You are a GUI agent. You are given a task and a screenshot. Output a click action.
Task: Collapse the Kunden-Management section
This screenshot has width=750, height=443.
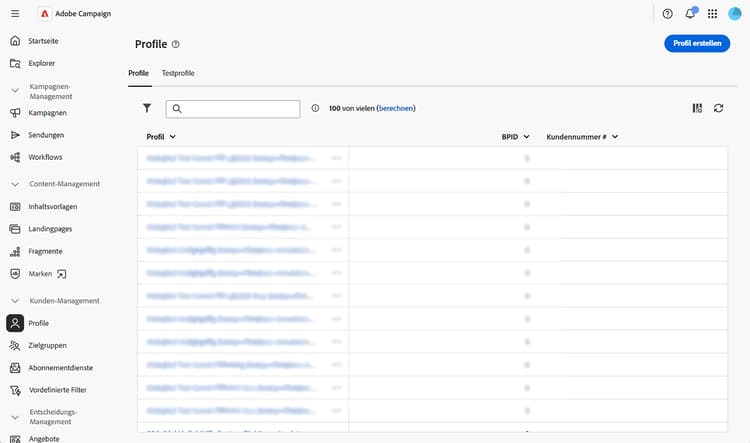(15, 301)
